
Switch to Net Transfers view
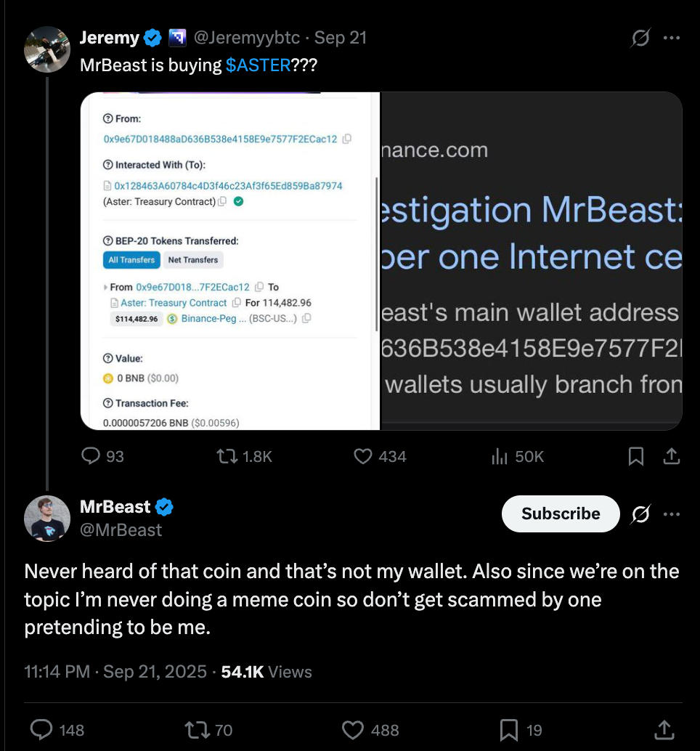[x=193, y=260]
